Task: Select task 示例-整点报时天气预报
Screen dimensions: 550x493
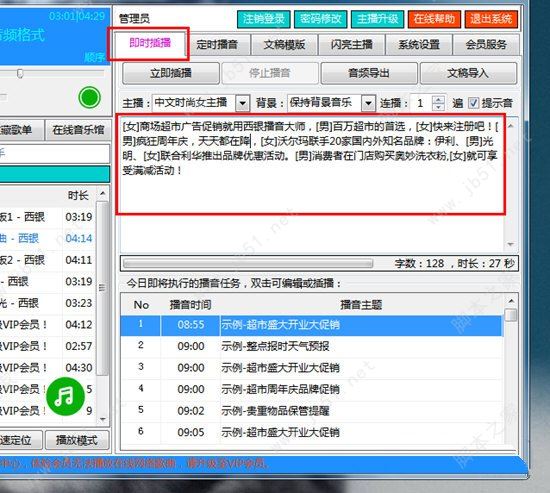Action: [312, 347]
